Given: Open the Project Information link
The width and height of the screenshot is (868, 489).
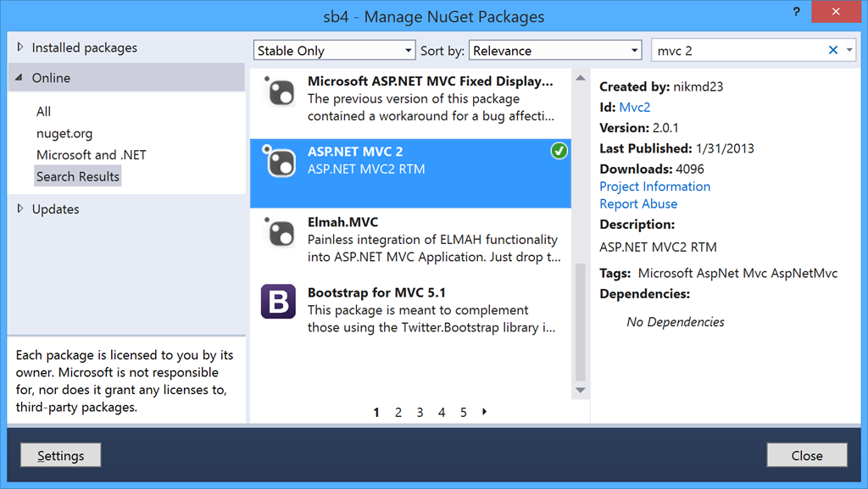Looking at the screenshot, I should click(655, 186).
